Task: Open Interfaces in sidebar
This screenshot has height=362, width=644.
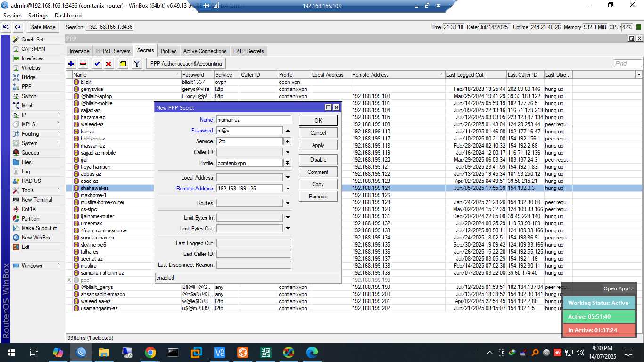Action: click(x=33, y=58)
